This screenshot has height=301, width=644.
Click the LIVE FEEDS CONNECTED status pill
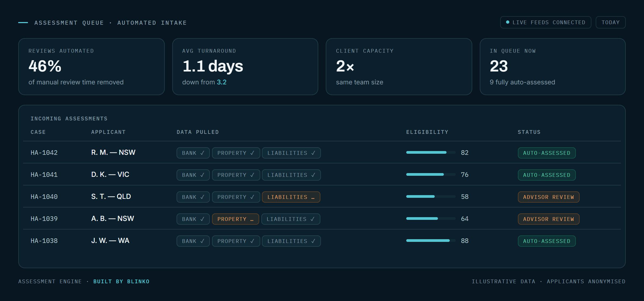[x=546, y=22]
